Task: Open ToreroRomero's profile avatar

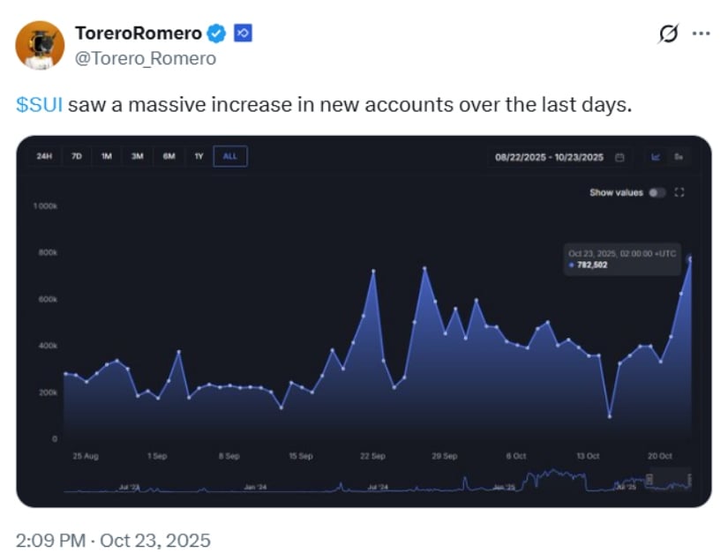Action: coord(40,45)
